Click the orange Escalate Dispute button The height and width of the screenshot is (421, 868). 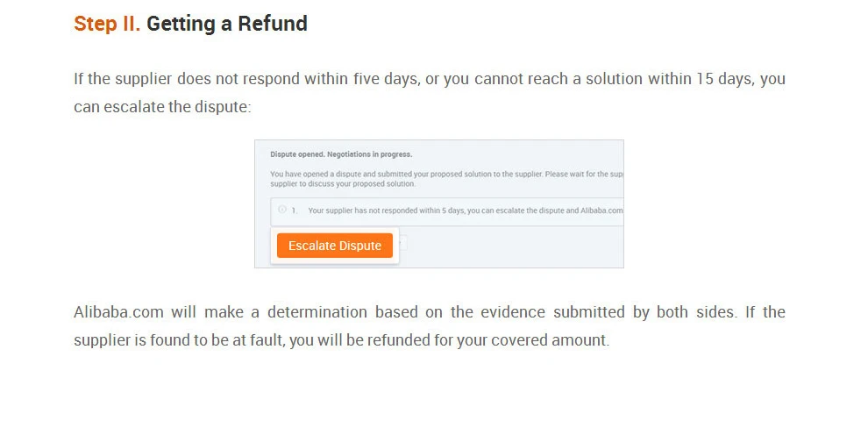point(334,246)
